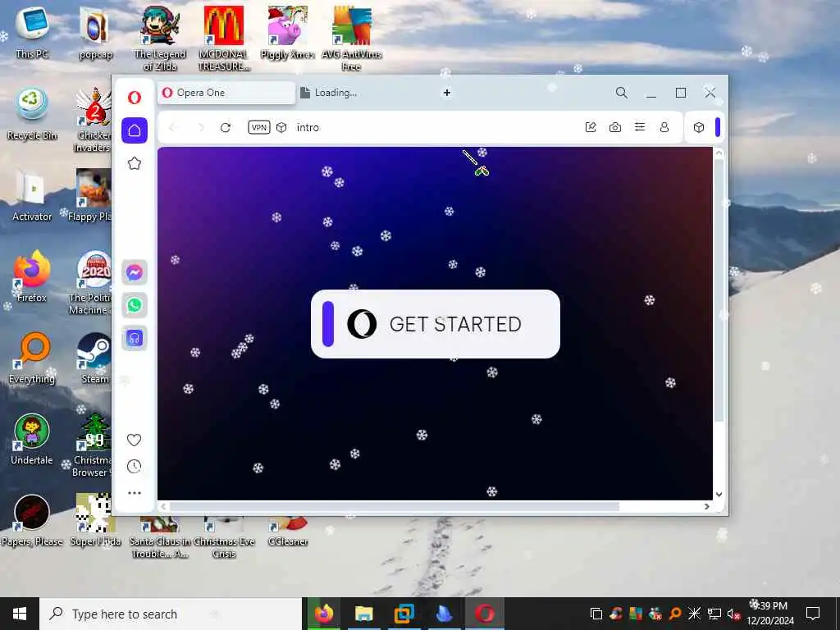
Task: Open a new tab with plus button
Action: [447, 93]
